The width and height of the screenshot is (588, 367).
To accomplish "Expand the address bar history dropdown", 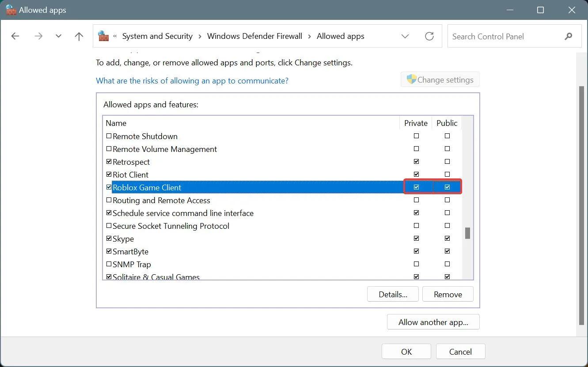I will pyautogui.click(x=405, y=36).
